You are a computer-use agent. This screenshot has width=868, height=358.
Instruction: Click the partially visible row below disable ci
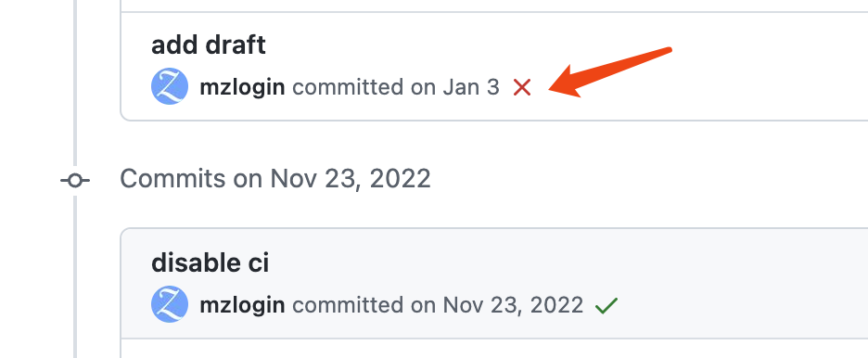pyautogui.click(x=493, y=349)
